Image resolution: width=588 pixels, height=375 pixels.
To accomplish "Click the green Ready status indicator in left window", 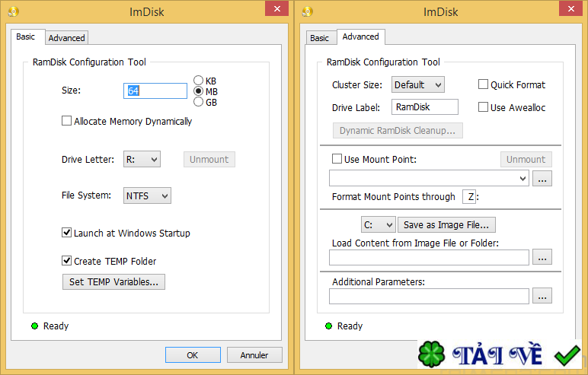I will [x=34, y=326].
